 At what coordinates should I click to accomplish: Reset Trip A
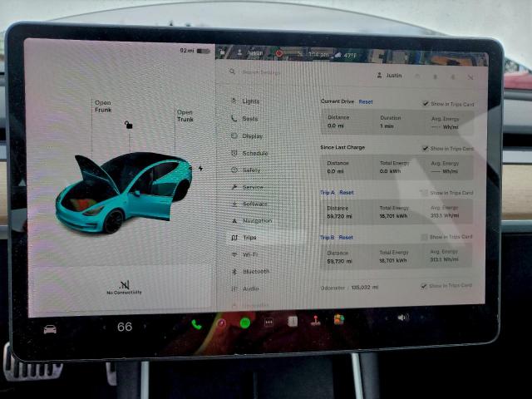[x=347, y=192]
